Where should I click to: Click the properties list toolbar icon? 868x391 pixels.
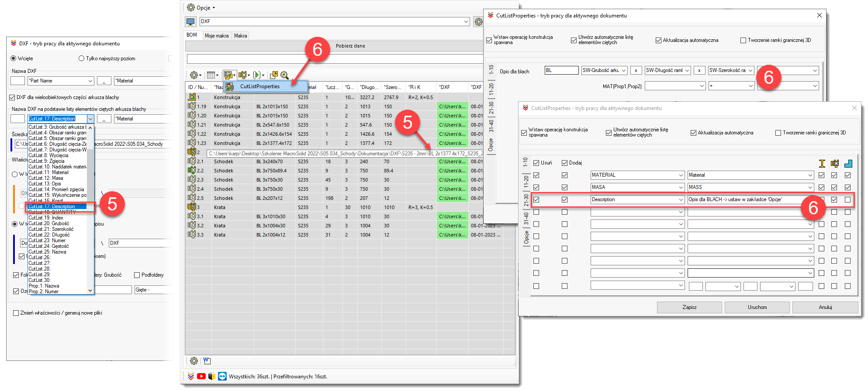pyautogui.click(x=230, y=75)
